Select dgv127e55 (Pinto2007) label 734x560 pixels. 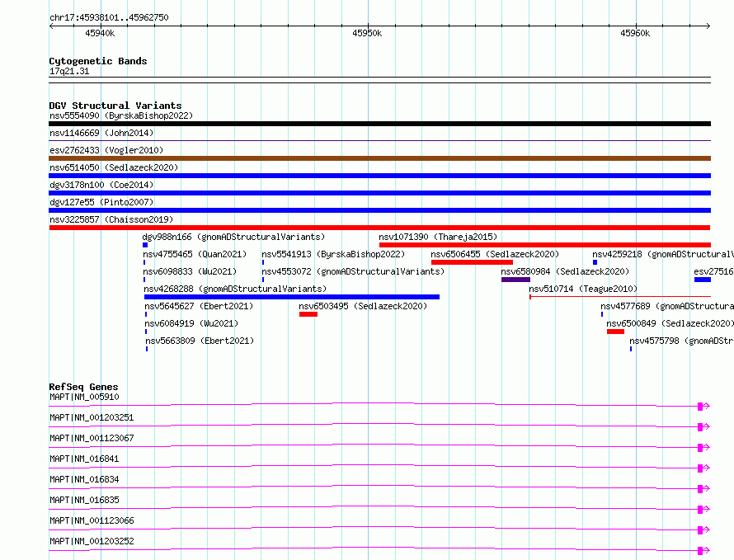(x=101, y=202)
